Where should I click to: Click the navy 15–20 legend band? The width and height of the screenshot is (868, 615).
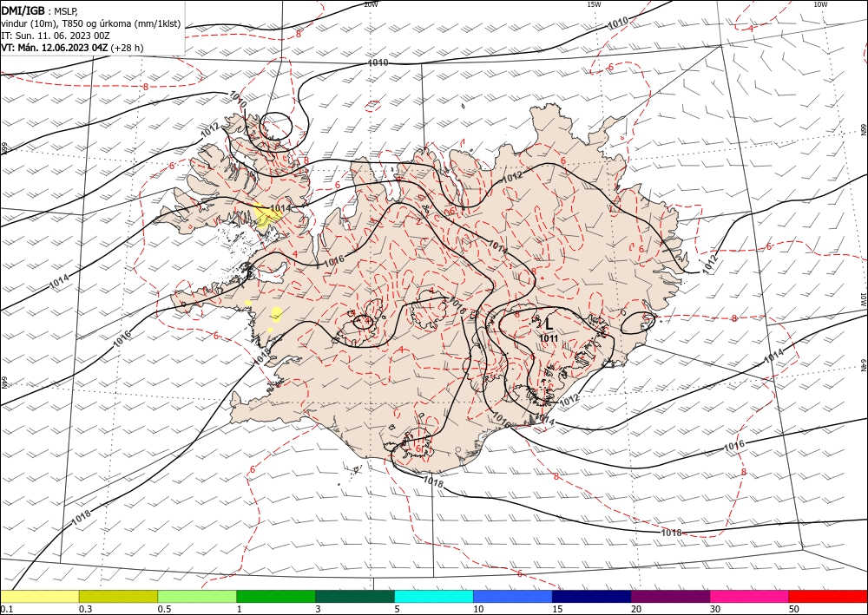tap(592, 596)
